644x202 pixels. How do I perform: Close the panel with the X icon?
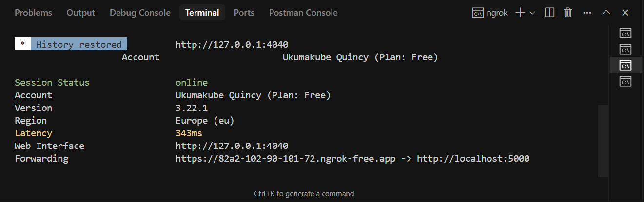(625, 13)
